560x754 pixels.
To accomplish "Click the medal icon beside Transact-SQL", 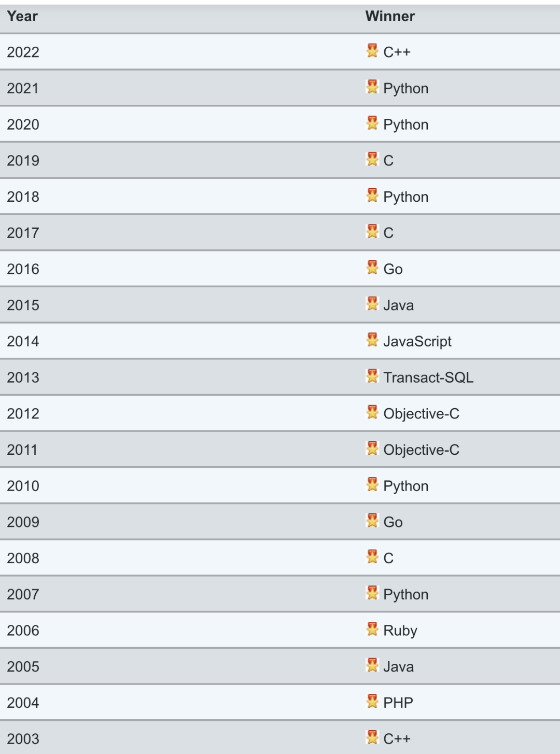I will tap(372, 376).
